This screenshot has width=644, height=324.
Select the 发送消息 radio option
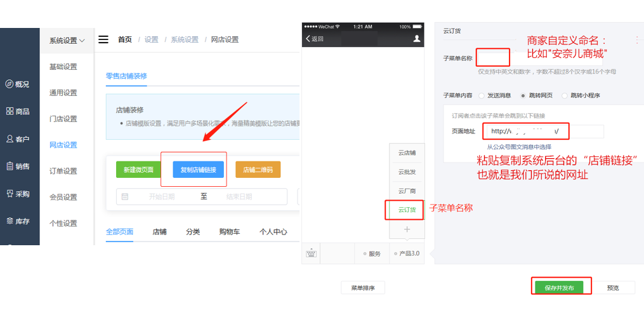point(482,95)
